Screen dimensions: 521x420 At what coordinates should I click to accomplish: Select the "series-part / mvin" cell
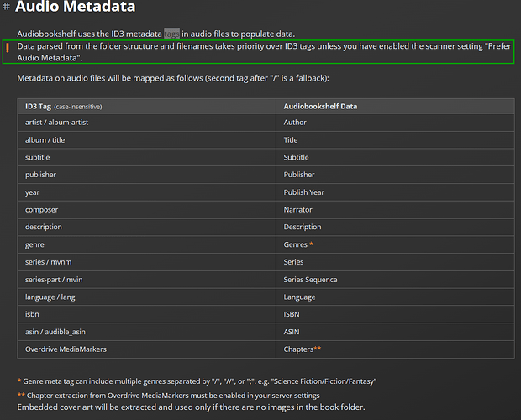click(146, 280)
